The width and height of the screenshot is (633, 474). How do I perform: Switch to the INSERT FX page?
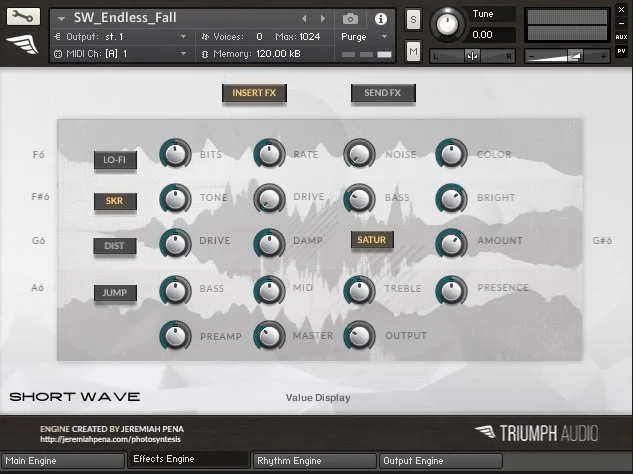254,93
